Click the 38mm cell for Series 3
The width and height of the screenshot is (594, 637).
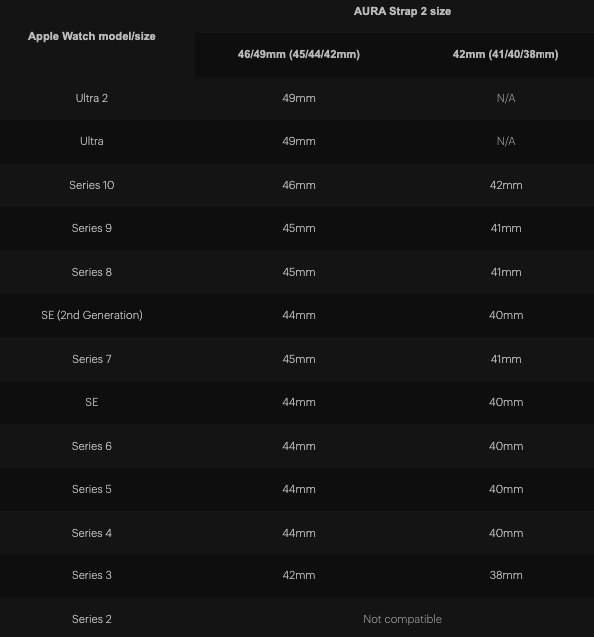point(506,575)
